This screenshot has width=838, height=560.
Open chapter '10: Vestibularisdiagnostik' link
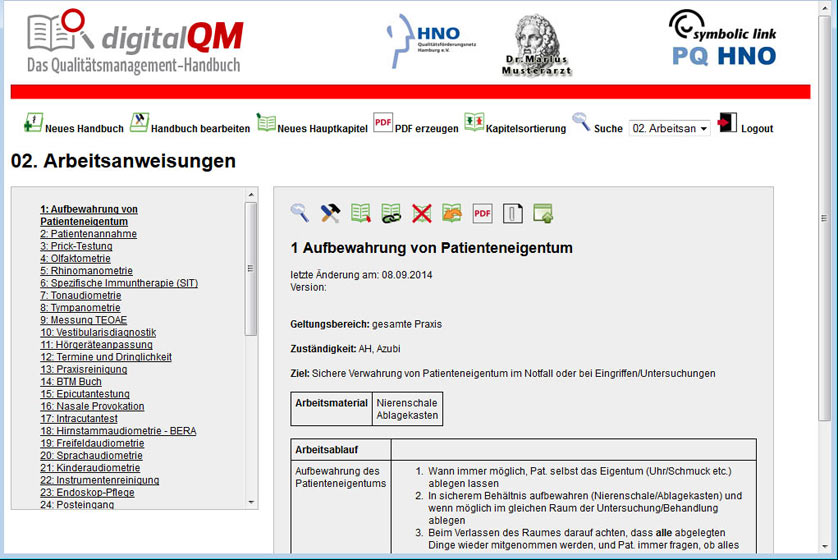(98, 332)
